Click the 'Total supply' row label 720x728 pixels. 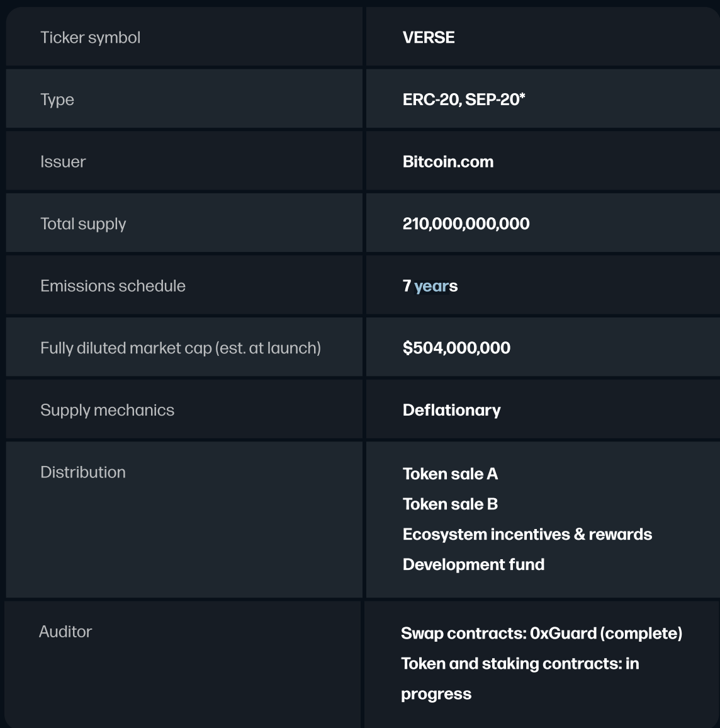(x=83, y=224)
